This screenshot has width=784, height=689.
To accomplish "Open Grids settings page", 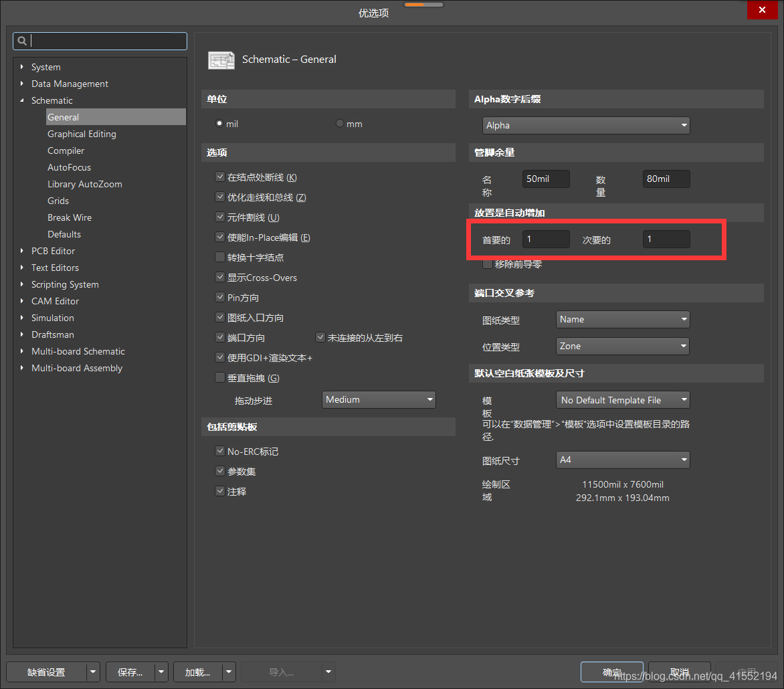I will (58, 201).
